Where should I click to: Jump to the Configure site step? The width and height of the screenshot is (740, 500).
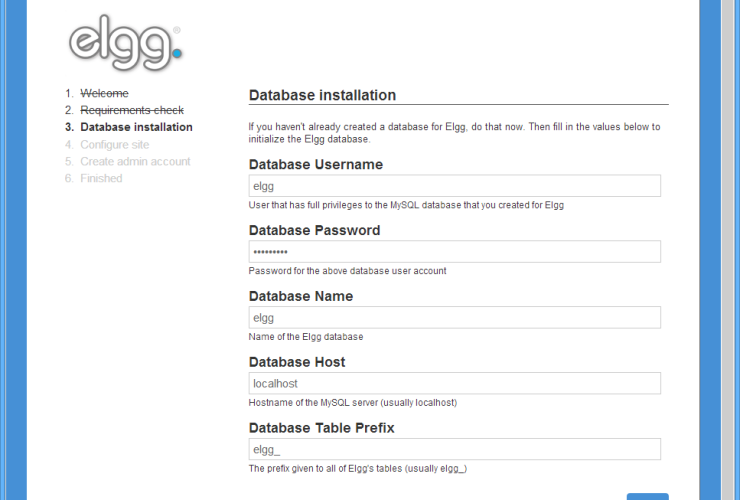[114, 144]
